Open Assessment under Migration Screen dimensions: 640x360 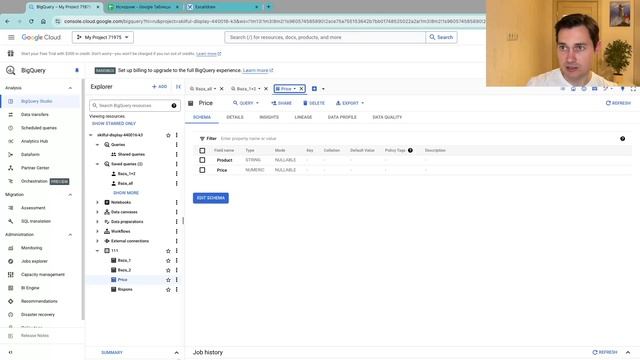[x=33, y=208]
